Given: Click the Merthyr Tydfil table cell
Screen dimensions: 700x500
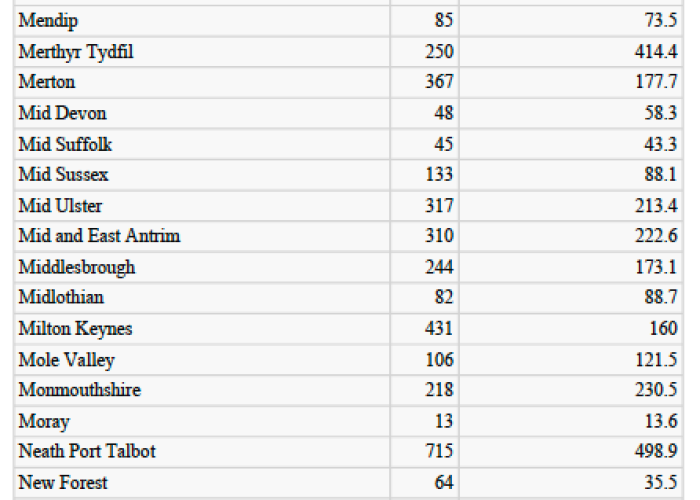Looking at the screenshot, I should click(x=202, y=52).
